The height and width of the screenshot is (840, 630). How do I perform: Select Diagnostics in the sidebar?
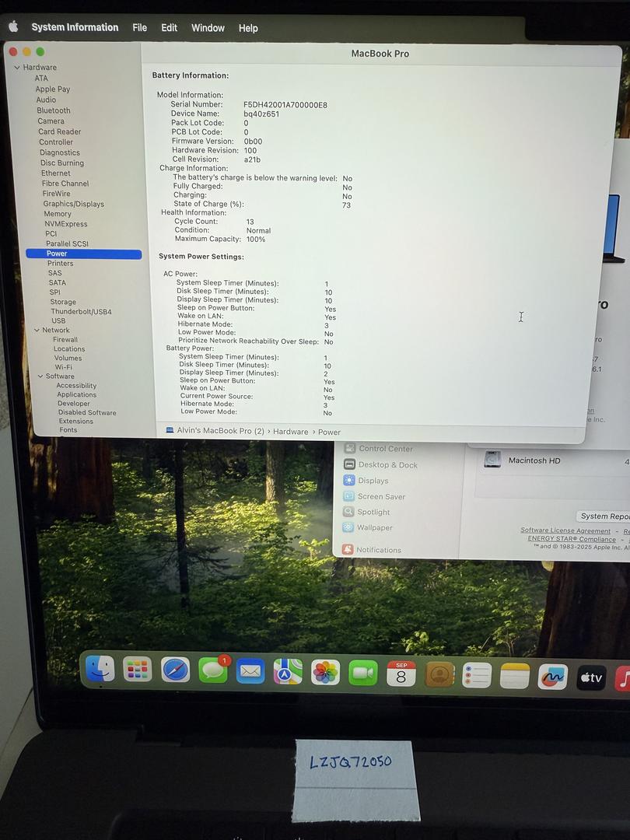[x=59, y=152]
